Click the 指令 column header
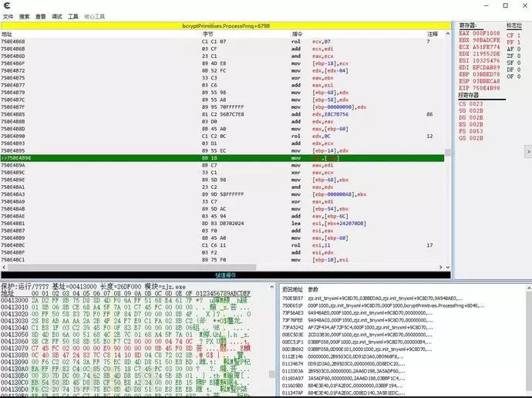 point(297,34)
